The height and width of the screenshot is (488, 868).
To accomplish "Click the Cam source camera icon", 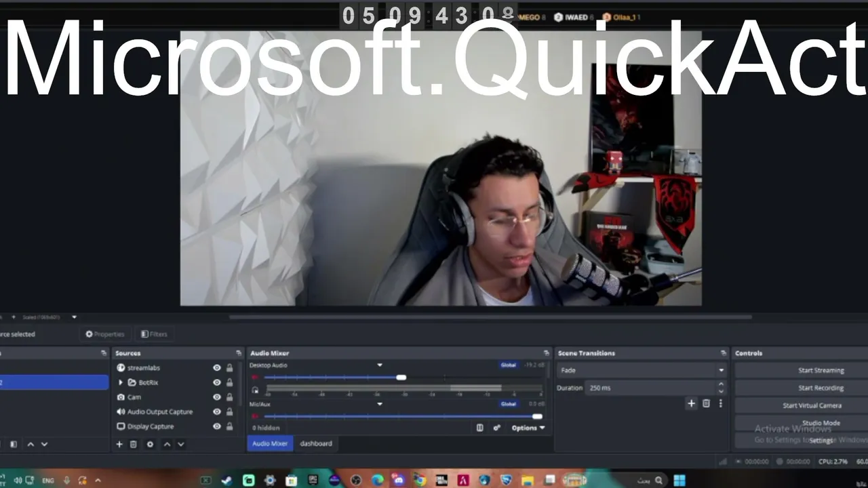I will coord(121,397).
